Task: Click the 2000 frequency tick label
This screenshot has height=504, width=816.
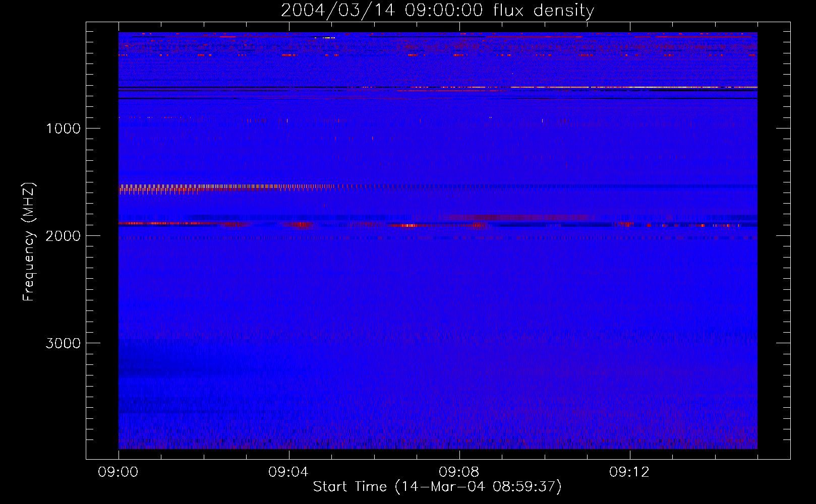Action: coord(63,236)
